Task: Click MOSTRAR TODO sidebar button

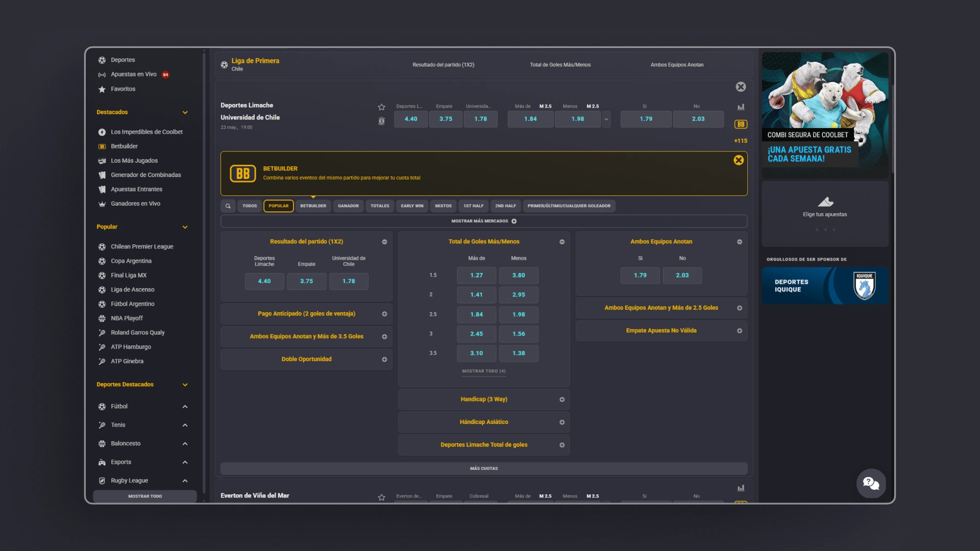Action: [x=145, y=496]
